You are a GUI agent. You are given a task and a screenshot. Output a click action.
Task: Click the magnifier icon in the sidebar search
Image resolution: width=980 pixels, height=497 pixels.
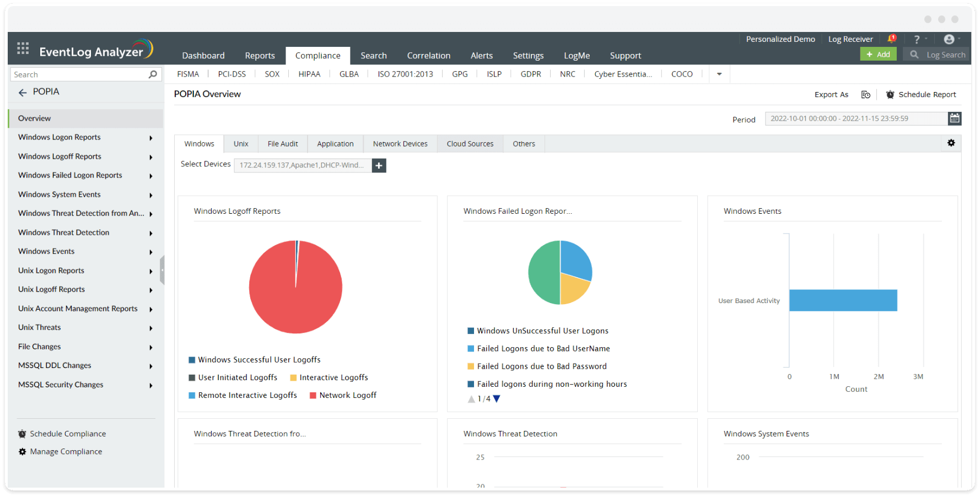tap(153, 74)
